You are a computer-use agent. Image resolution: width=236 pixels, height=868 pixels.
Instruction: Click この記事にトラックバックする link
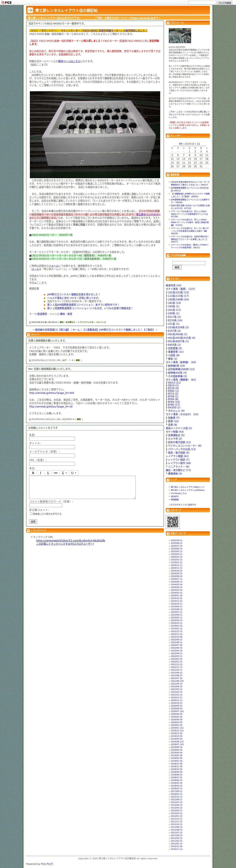click(65, 544)
